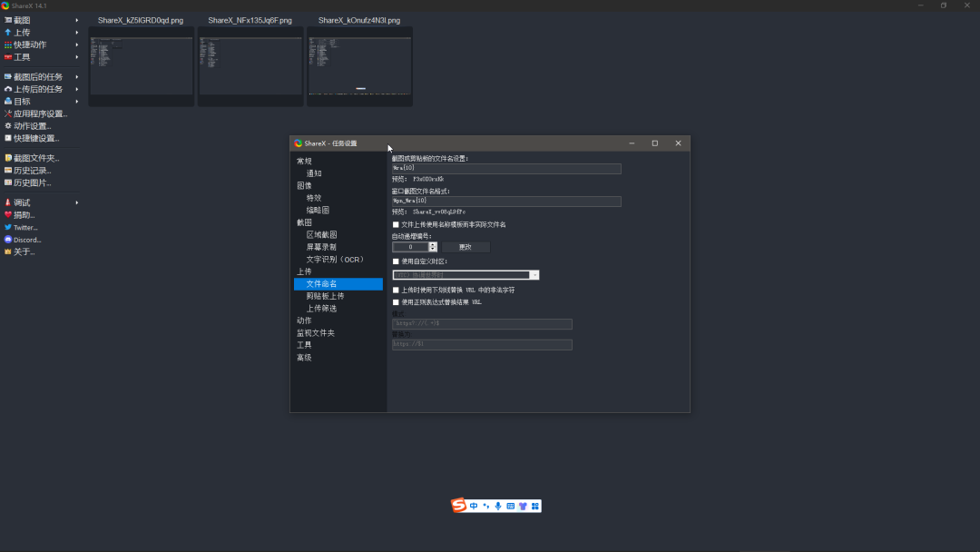Click the crown icon beside 关于

(x=8, y=251)
